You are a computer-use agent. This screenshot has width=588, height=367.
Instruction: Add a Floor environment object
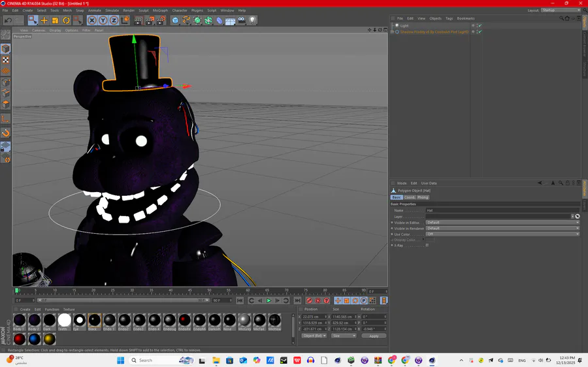[230, 20]
